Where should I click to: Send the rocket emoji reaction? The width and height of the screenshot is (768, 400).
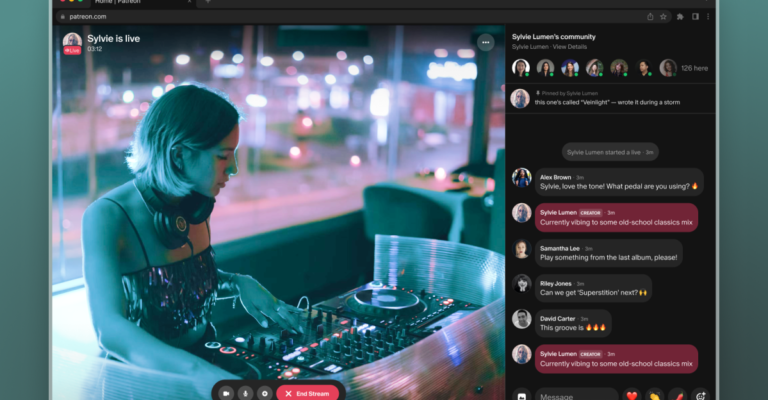[677, 395]
